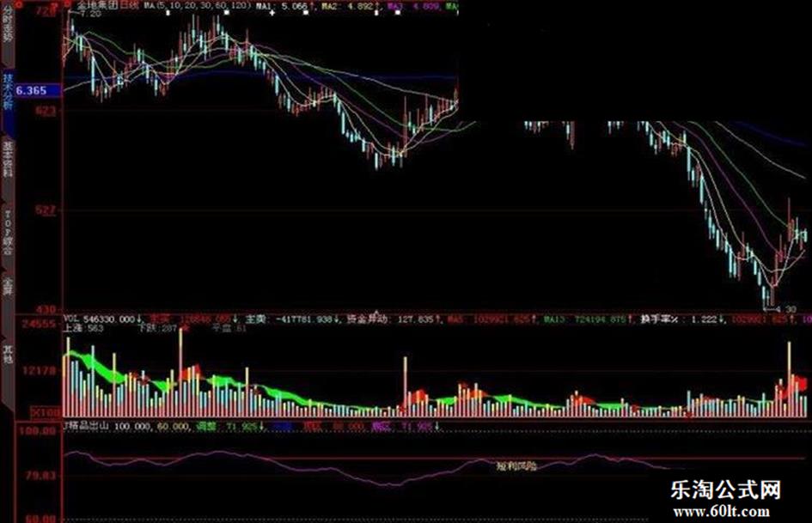The image size is (812, 523).
Task: Click the white plus marker above the chart
Action: 272,12
